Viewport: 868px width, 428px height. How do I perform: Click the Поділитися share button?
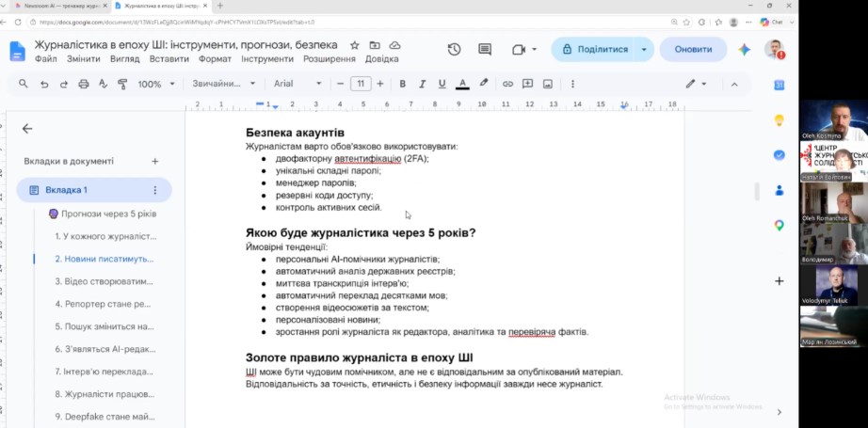(595, 49)
